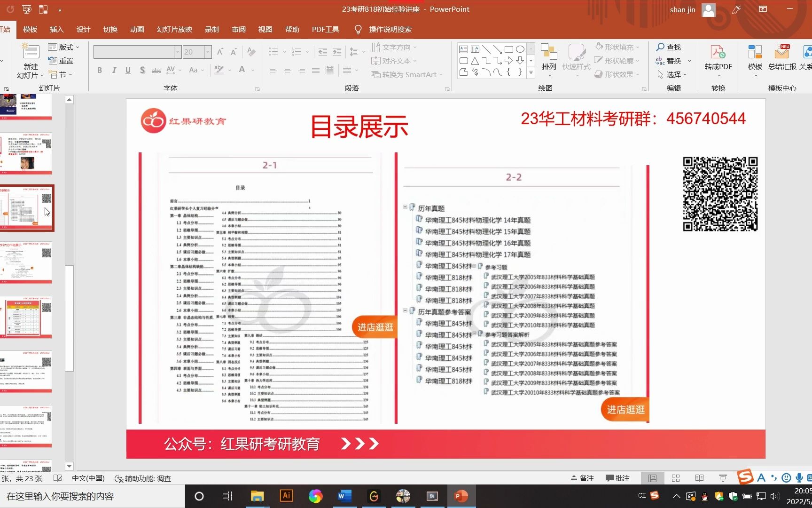Open the 形状填充 shape fill dropdown
The width and height of the screenshot is (812, 508).
617,47
